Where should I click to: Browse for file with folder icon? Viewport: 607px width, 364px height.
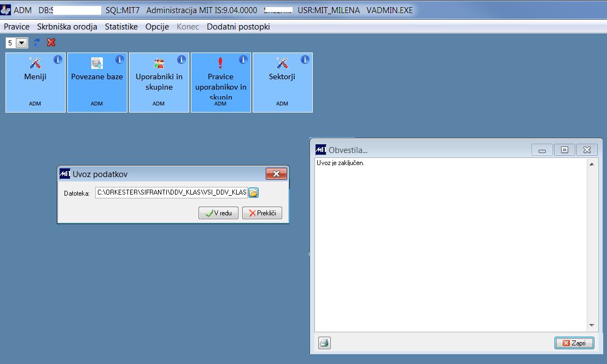pos(253,192)
